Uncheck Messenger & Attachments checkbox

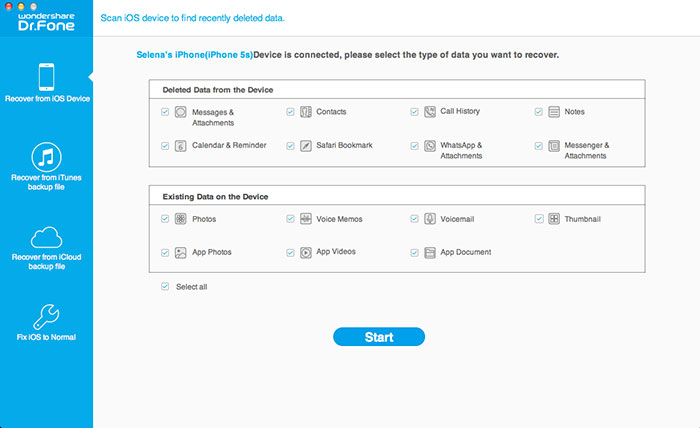[539, 145]
